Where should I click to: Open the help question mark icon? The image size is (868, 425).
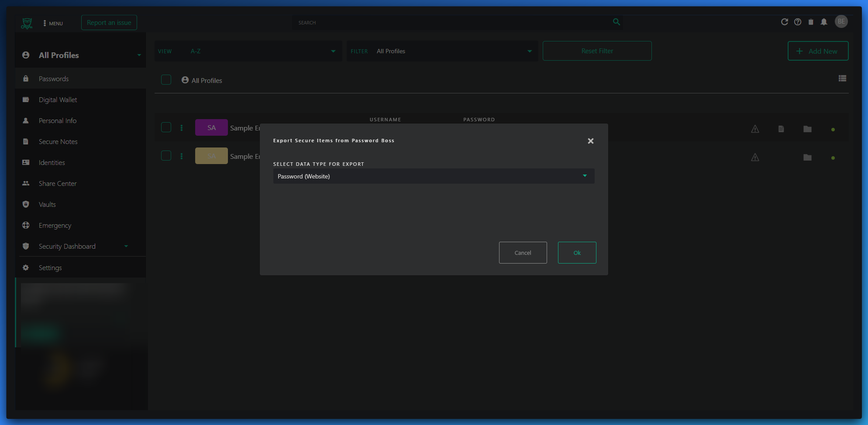tap(798, 22)
